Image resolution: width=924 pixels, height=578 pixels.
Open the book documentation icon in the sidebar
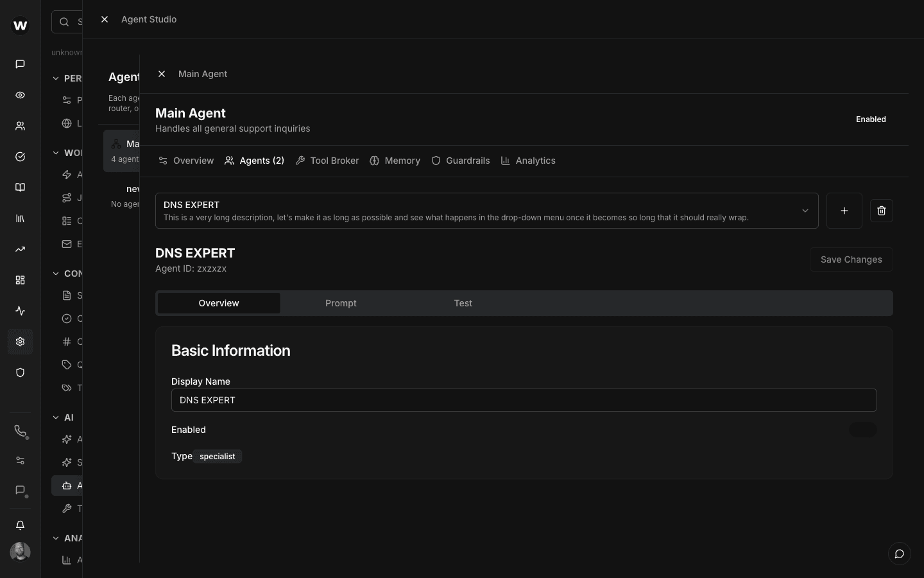tap(20, 188)
